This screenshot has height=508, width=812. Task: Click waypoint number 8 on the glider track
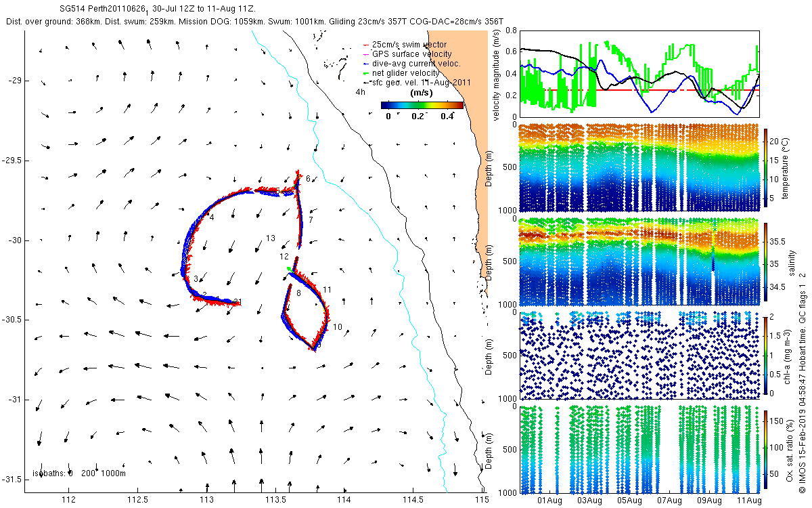[298, 293]
